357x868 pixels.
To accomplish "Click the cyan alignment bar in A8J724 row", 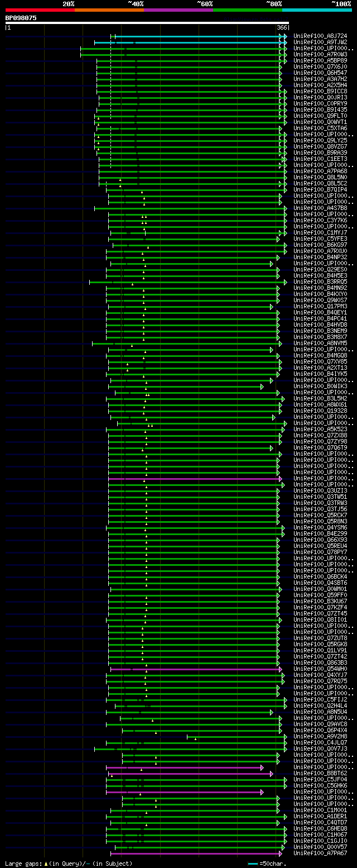I will [x=201, y=36].
